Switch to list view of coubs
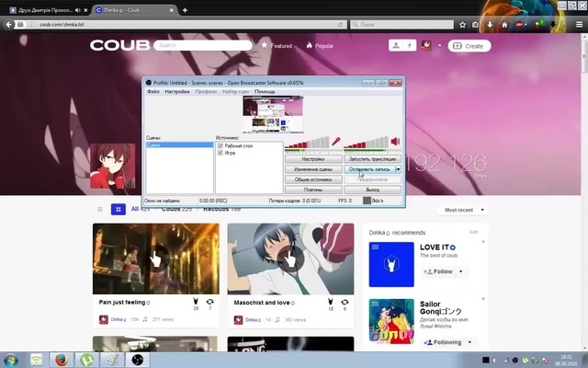This screenshot has width=588, height=368. [x=99, y=210]
